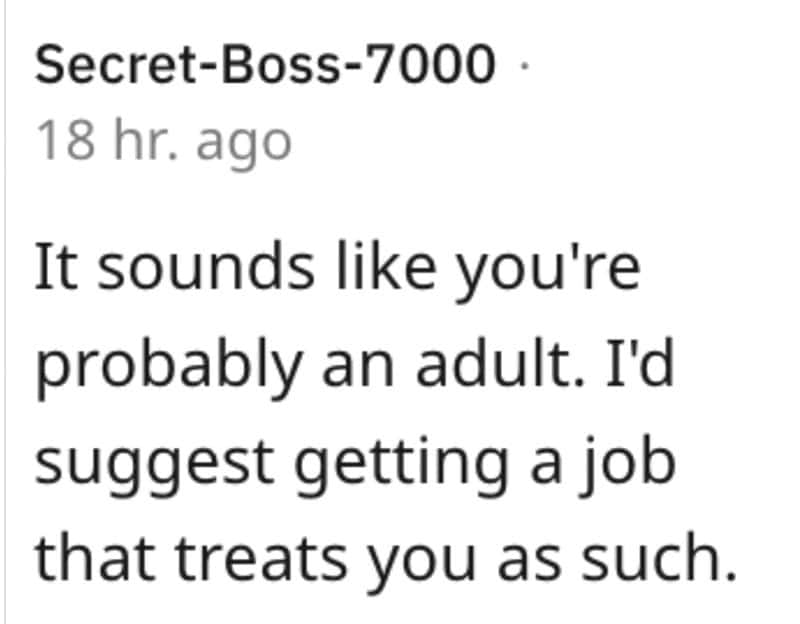Viewport: 800px width, 624px height.
Task: Click the dot separator after the username
Action: coord(524,65)
